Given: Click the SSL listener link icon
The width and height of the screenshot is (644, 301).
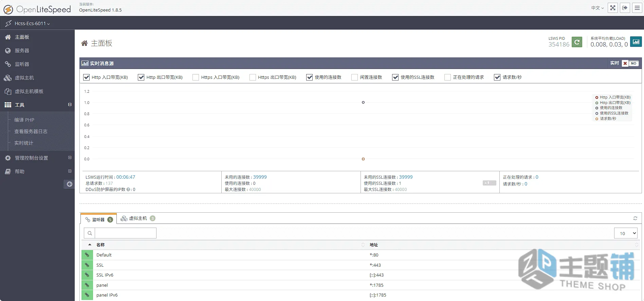Looking at the screenshot, I should click(x=87, y=265).
